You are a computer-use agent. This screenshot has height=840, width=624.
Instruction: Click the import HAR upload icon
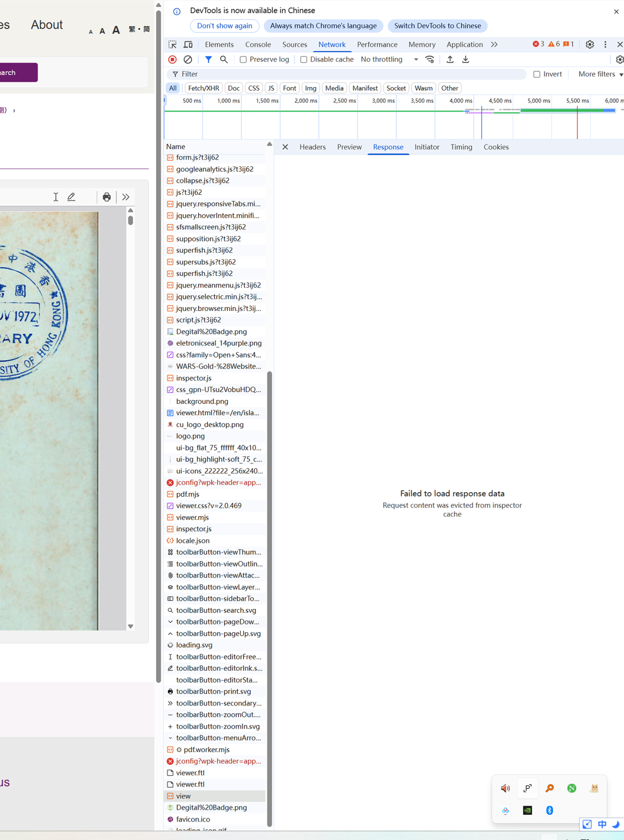(450, 59)
